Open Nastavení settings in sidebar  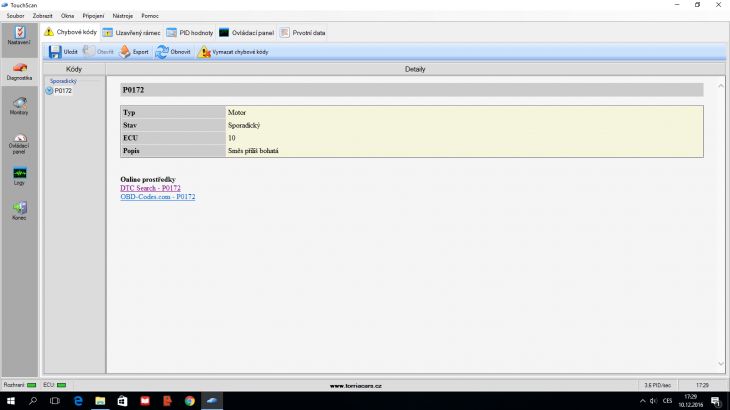(19, 35)
